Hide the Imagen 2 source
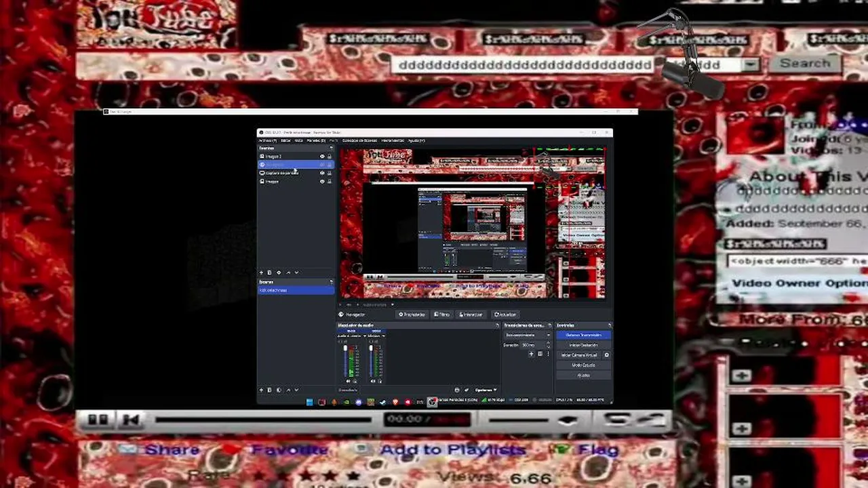This screenshot has height=488, width=868. click(322, 157)
